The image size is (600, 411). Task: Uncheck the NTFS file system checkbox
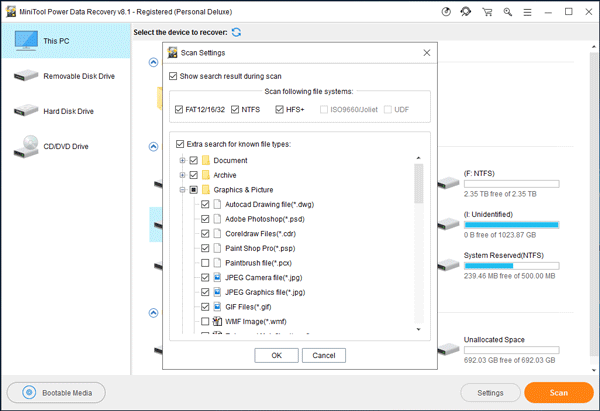[x=235, y=109]
